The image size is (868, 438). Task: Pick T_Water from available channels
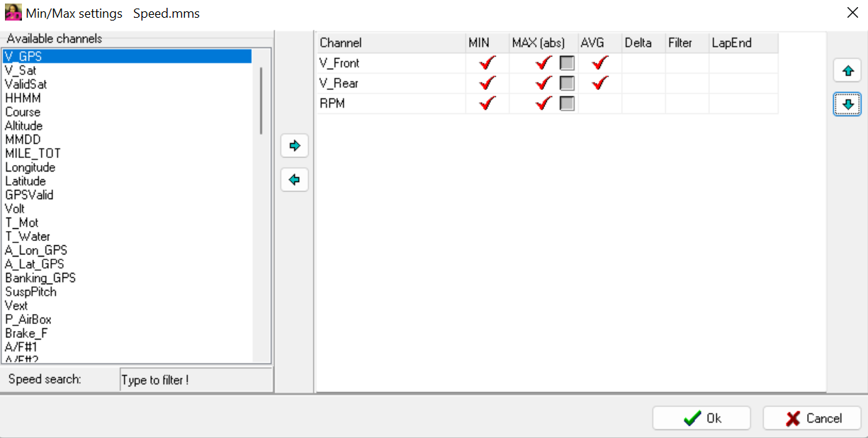coord(28,237)
